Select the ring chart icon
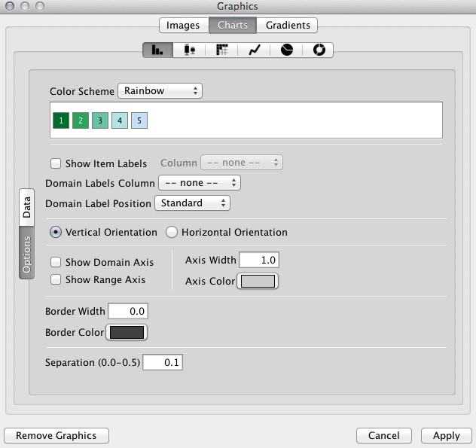 point(319,50)
